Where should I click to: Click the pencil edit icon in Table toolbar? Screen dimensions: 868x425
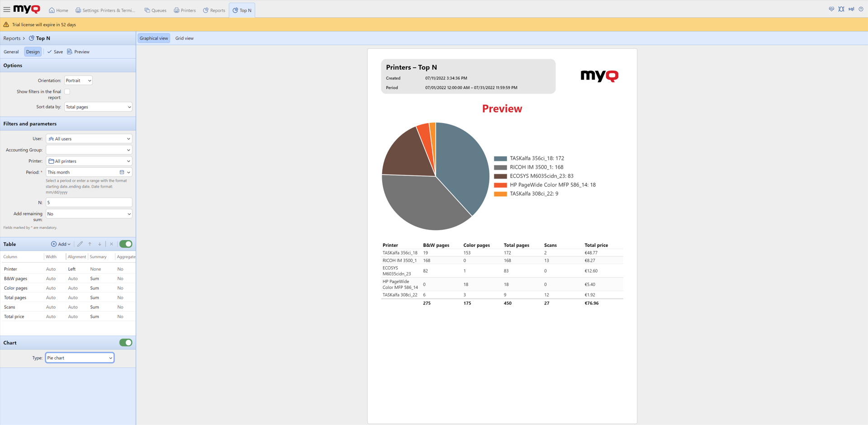coord(80,244)
